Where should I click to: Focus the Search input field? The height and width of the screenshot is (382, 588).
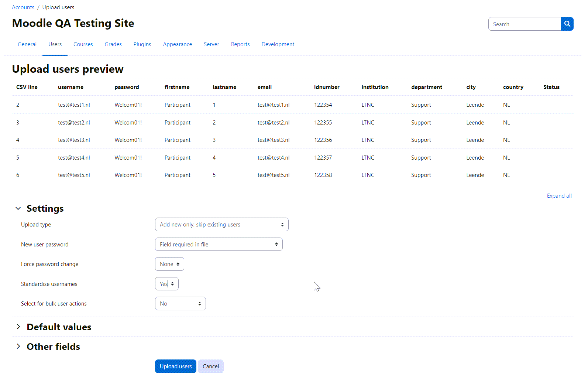click(x=525, y=24)
